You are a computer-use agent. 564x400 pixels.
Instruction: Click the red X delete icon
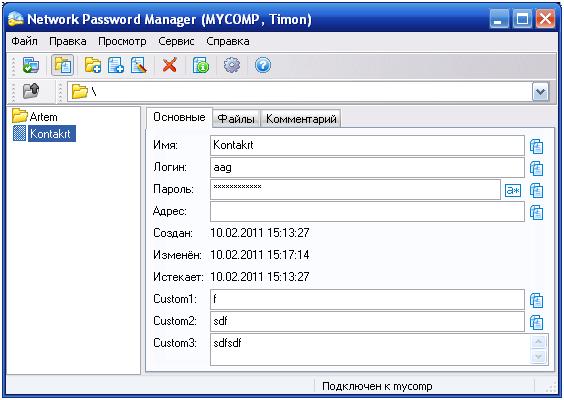tap(169, 65)
